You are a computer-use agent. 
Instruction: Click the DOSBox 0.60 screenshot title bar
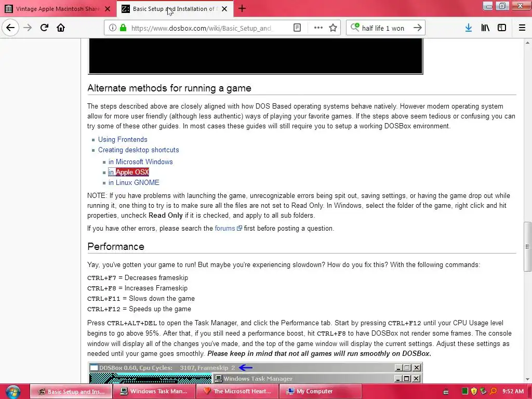coord(256,368)
